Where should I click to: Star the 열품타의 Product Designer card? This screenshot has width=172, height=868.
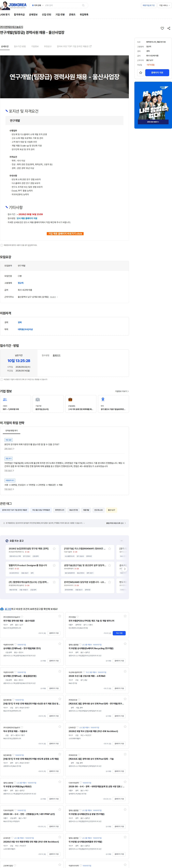[x=54, y=565]
